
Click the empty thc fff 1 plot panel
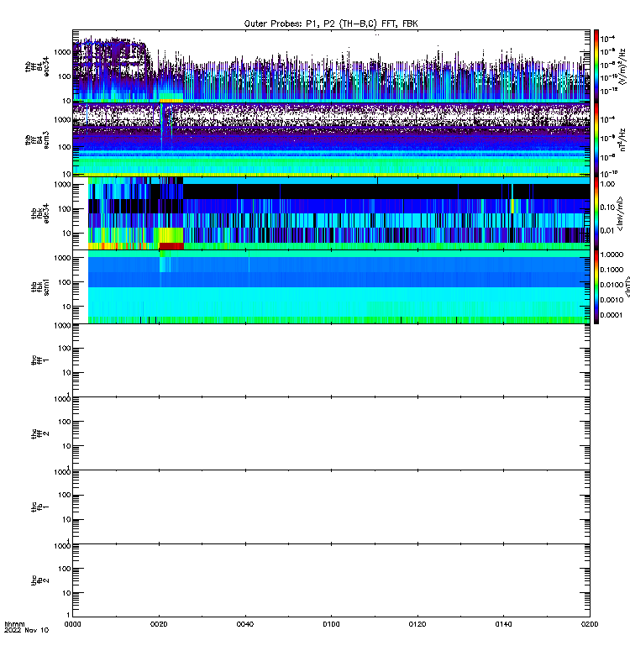pos(331,360)
